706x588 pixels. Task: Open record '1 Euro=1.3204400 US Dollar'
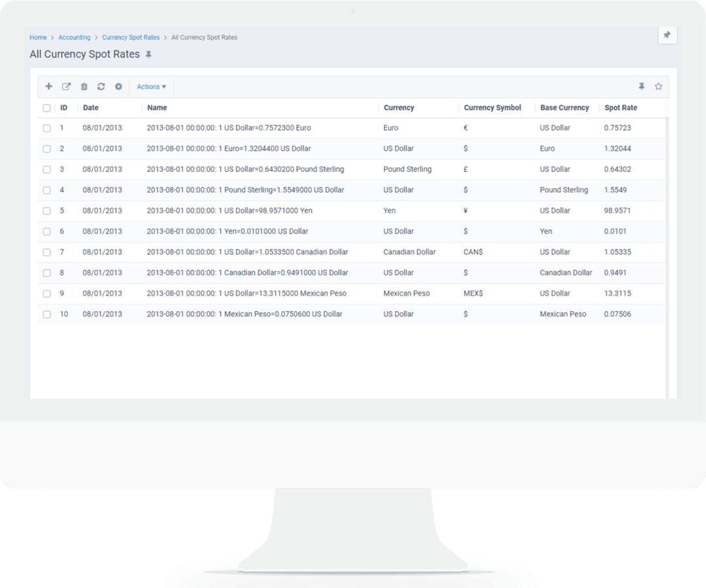tap(229, 148)
